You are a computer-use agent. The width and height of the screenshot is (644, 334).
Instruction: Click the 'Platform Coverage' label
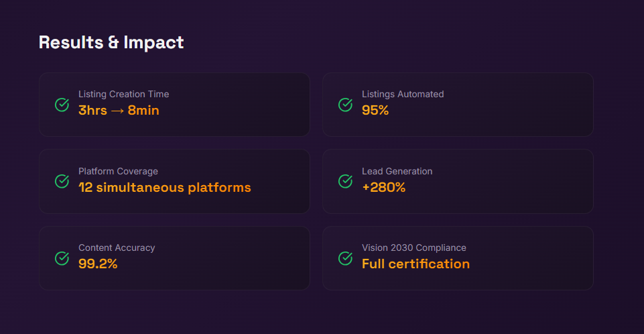(x=118, y=171)
